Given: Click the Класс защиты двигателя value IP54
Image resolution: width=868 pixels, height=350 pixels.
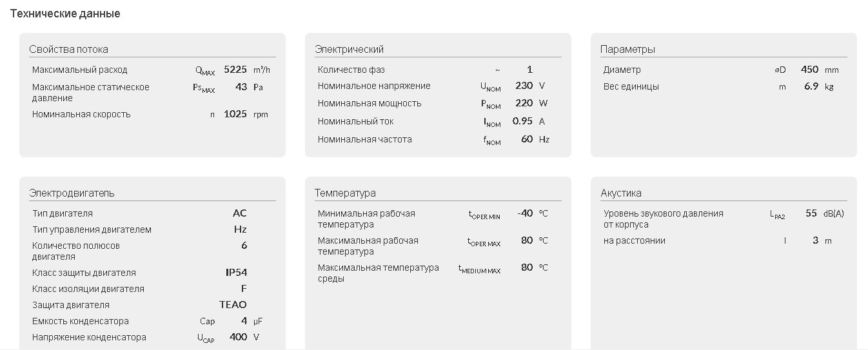Looking at the screenshot, I should (x=236, y=273).
